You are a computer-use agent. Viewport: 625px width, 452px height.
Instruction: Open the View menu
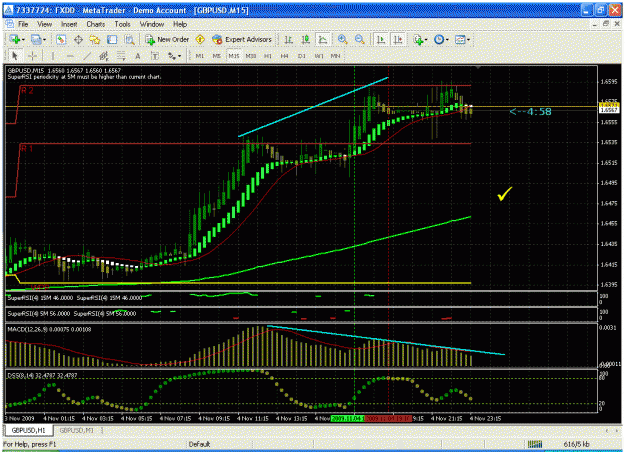coord(45,24)
